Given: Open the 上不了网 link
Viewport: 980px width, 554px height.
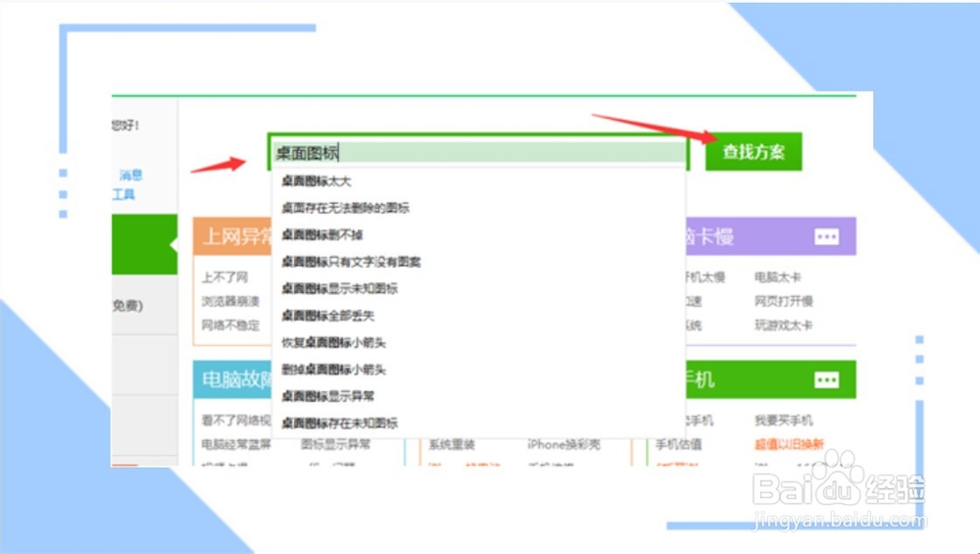Looking at the screenshot, I should 224,277.
